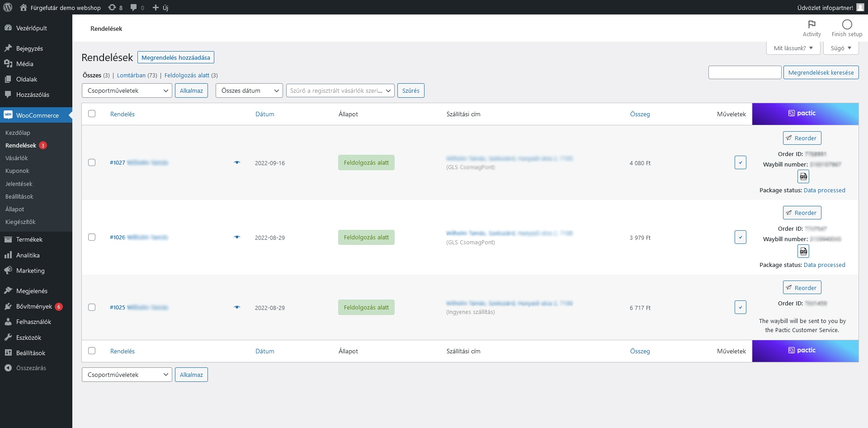Expand Mit lássunk? screen options

pyautogui.click(x=793, y=48)
